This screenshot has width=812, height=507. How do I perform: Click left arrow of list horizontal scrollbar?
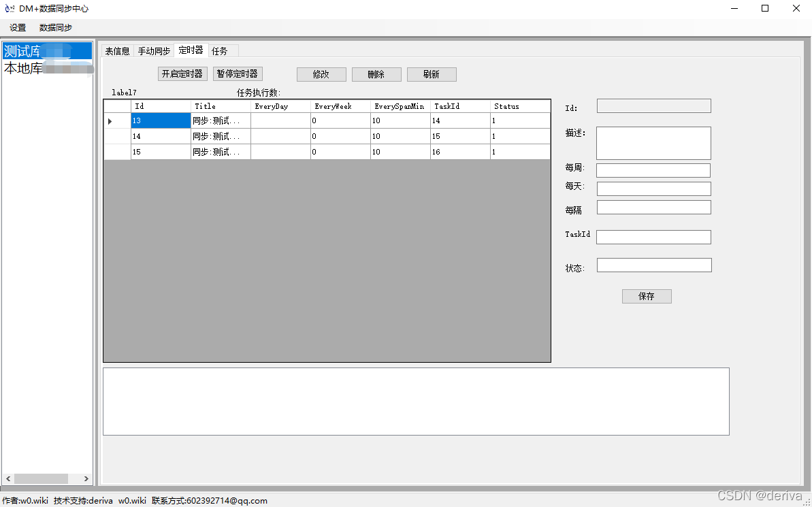[x=8, y=478]
